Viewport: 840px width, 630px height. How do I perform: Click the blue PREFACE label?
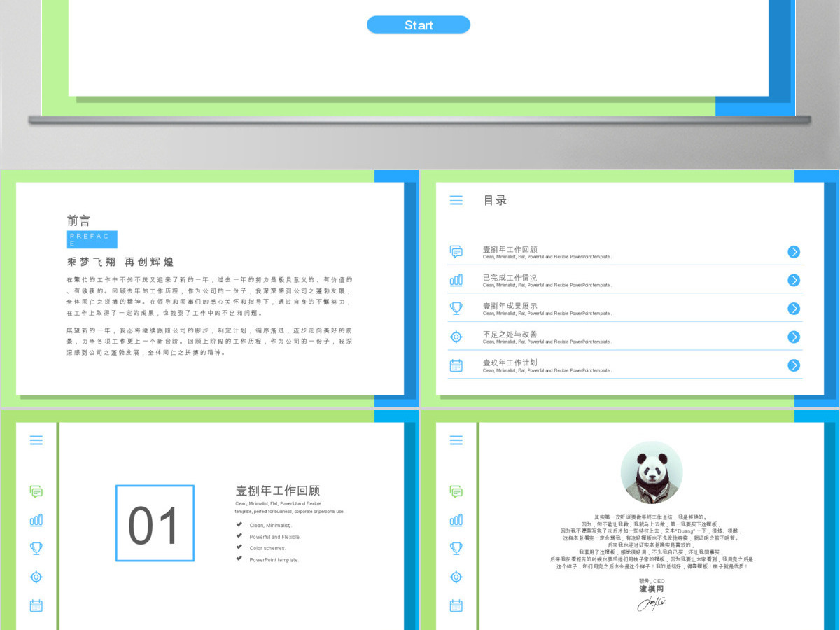[x=92, y=239]
